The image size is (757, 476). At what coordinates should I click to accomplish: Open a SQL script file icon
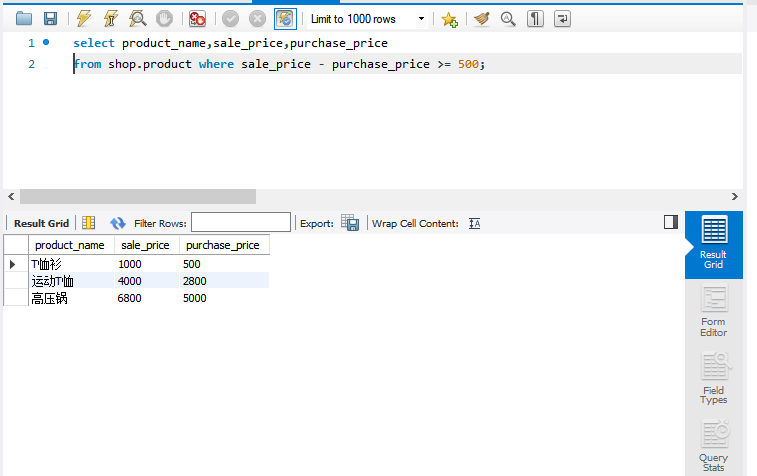[24, 19]
